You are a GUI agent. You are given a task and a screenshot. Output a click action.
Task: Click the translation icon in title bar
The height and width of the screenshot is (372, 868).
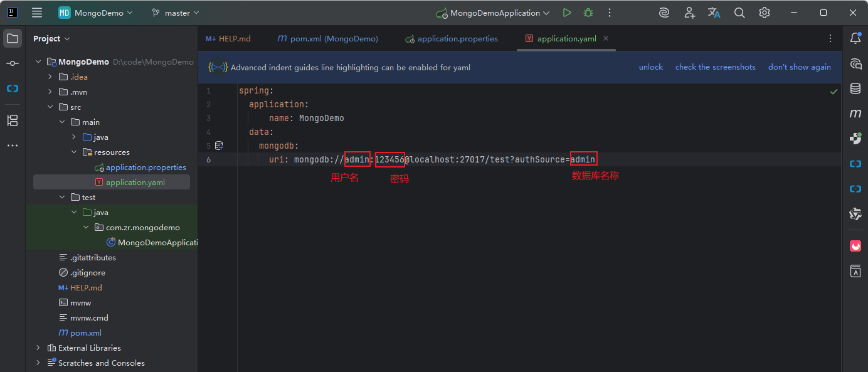(x=714, y=13)
